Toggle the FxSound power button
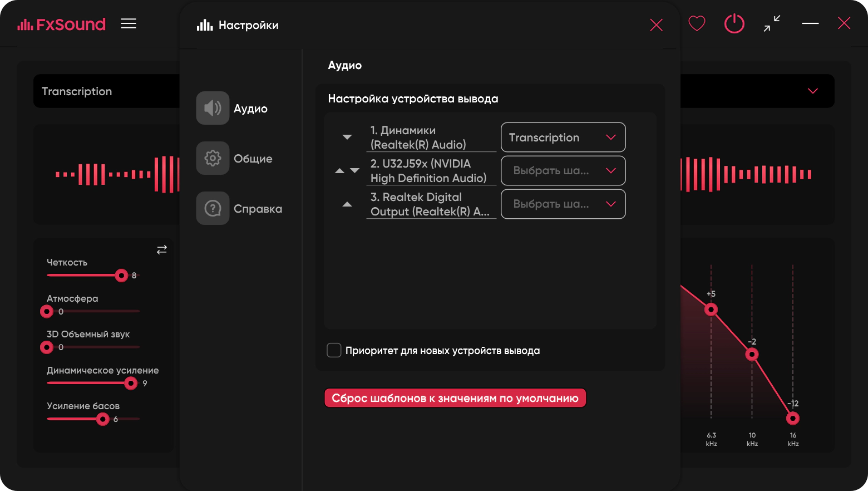868x491 pixels. [x=734, y=23]
